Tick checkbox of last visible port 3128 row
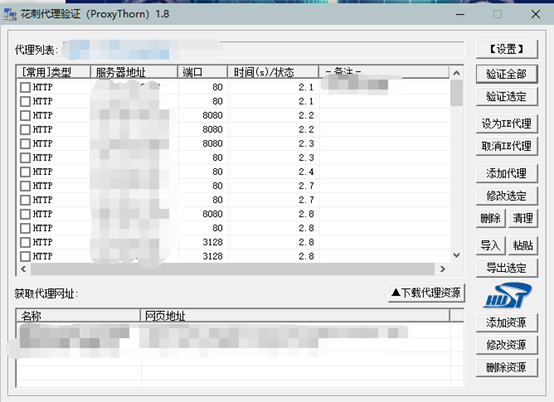Screen dimensions: 554x402 25,256
